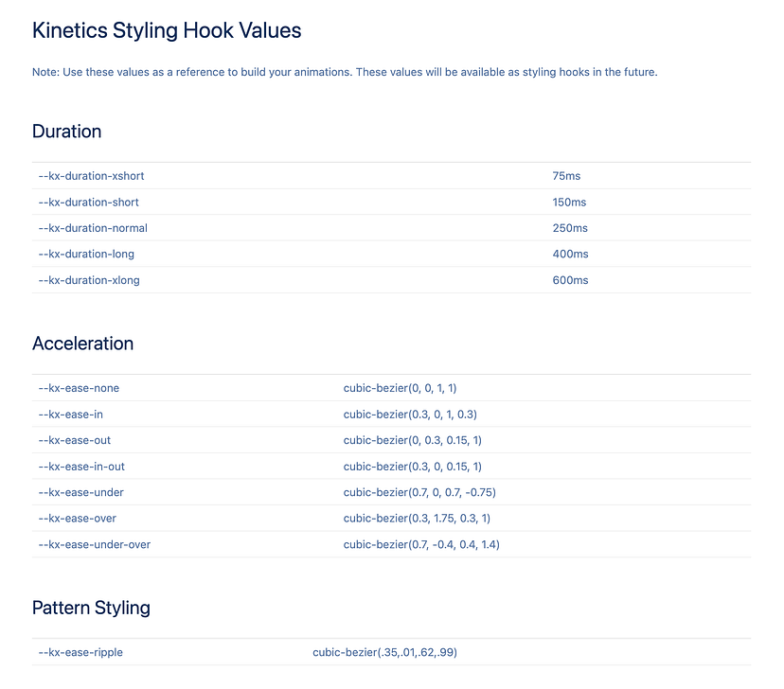Click the --kx-ease-out entry

[x=74, y=440]
